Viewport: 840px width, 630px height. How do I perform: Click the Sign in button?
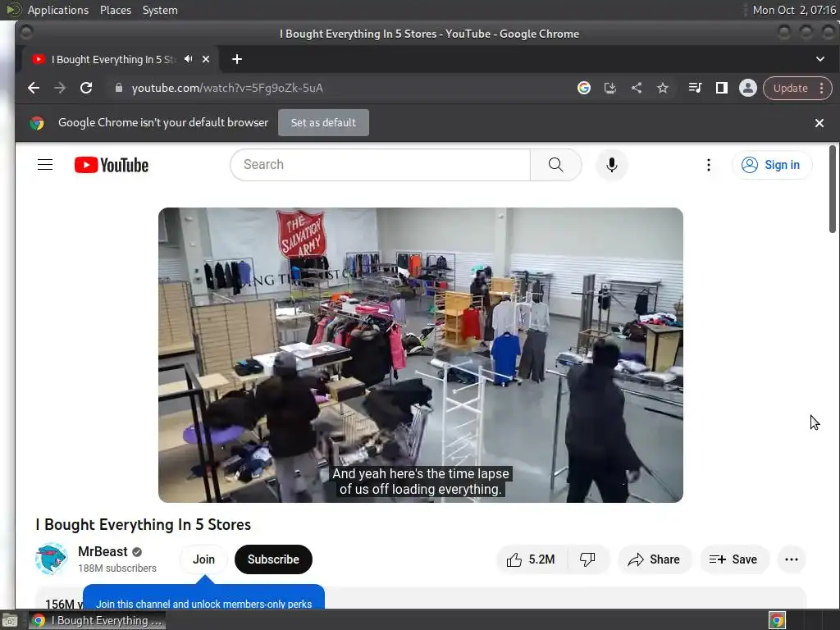[771, 165]
